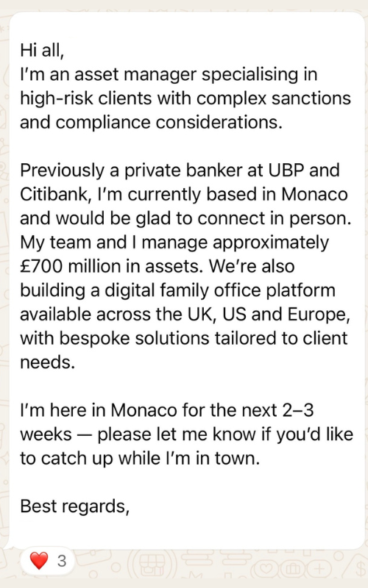The image size is (368, 588).
Task: Click "complex sanctions" phrase
Action: click(x=273, y=98)
